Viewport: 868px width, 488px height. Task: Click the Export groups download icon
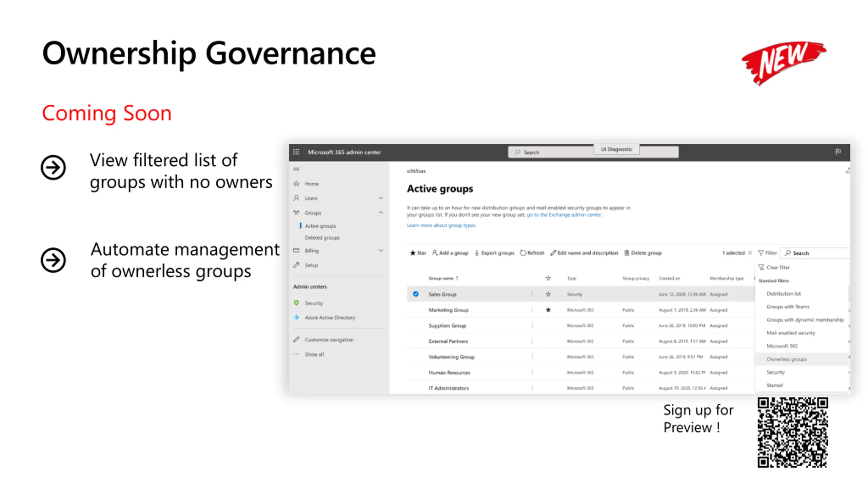coord(477,253)
